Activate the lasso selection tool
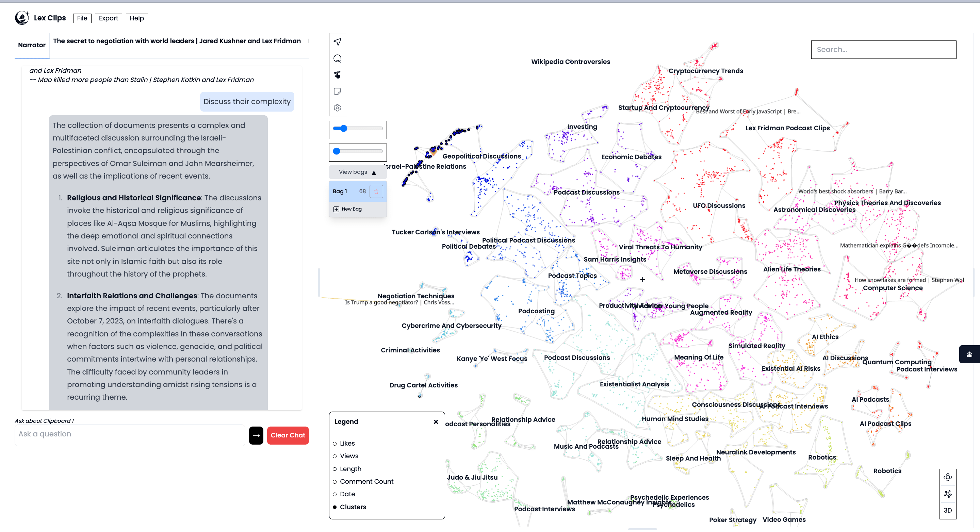 [338, 59]
